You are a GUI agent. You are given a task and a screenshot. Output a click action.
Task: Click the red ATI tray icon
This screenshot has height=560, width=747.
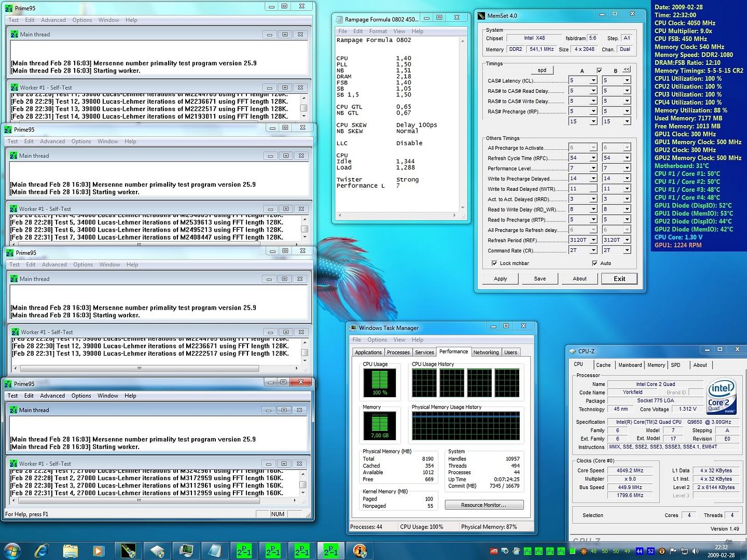point(494,551)
